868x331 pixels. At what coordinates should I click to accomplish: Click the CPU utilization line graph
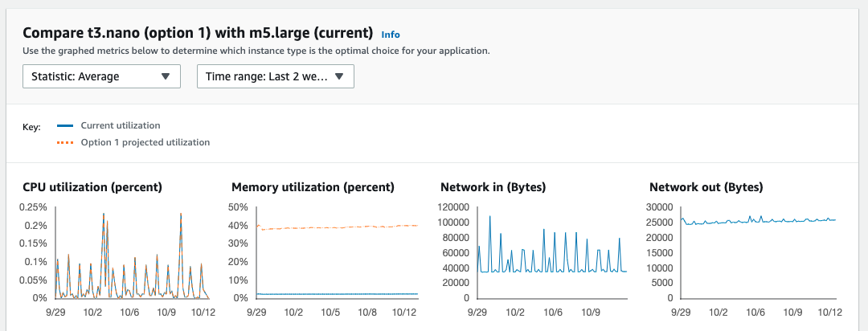coord(132,253)
